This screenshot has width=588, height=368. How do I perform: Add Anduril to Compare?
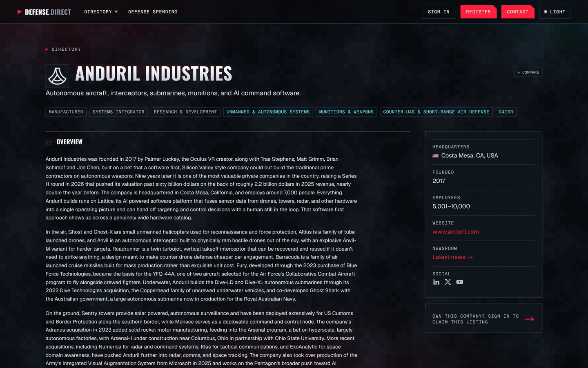pos(528,72)
